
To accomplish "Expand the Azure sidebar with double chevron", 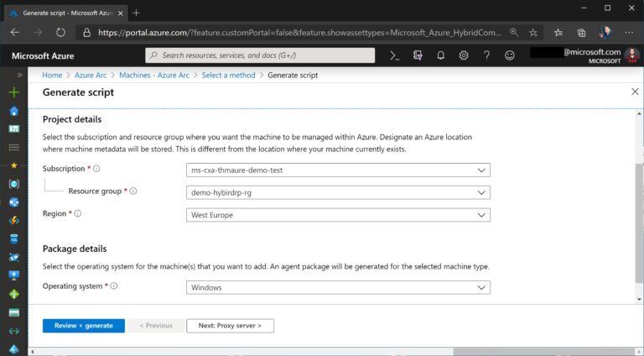I will pos(19,76).
